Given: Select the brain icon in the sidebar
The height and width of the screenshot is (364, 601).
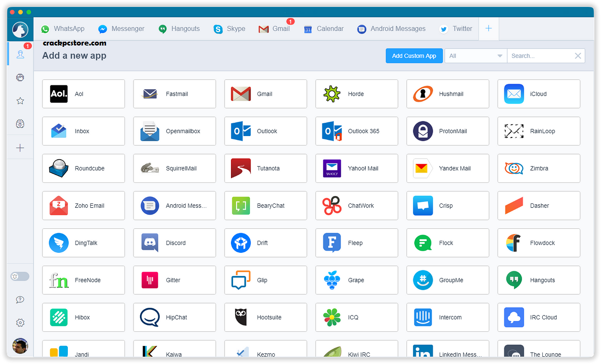Looking at the screenshot, I should [x=20, y=124].
